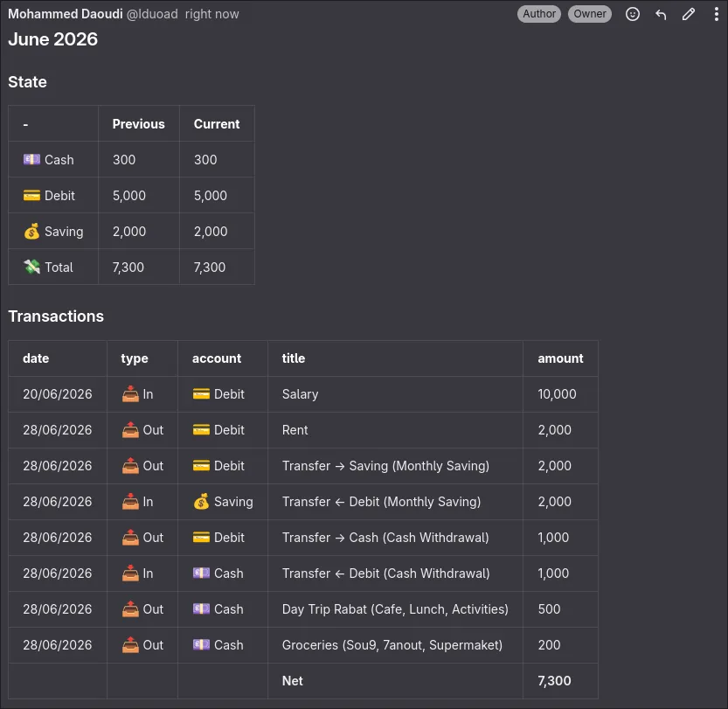
Task: Click the Out icon on Groceries row
Action: coord(130,644)
